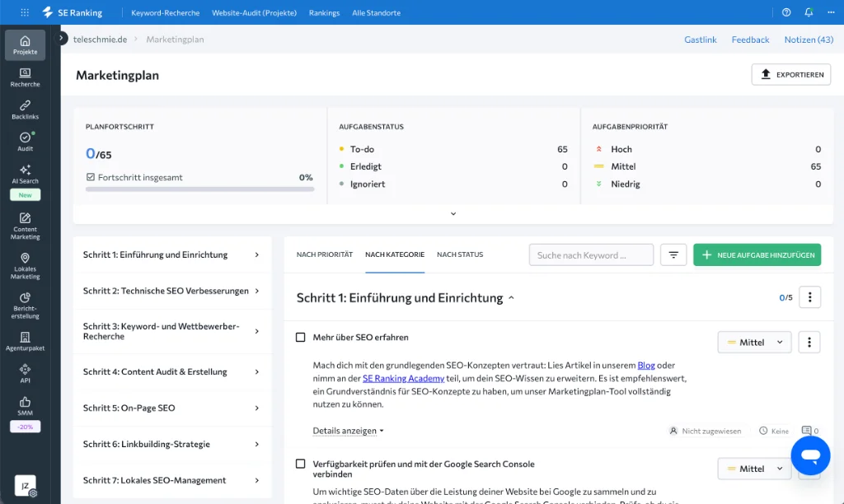Image resolution: width=844 pixels, height=504 pixels.
Task: Open the top bar three-dots menu
Action: [831, 12]
